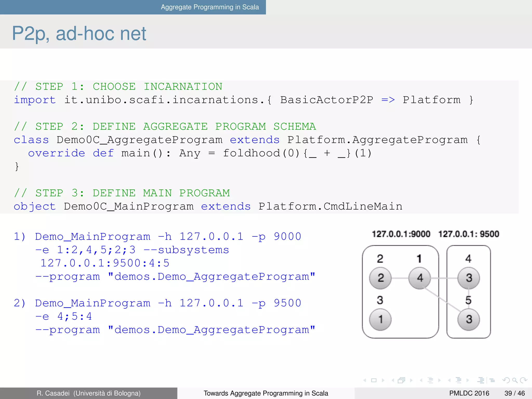Viewport: 532px width, 399px height.
Task: Click the go-back curved arrow icon
Action: (x=506, y=380)
